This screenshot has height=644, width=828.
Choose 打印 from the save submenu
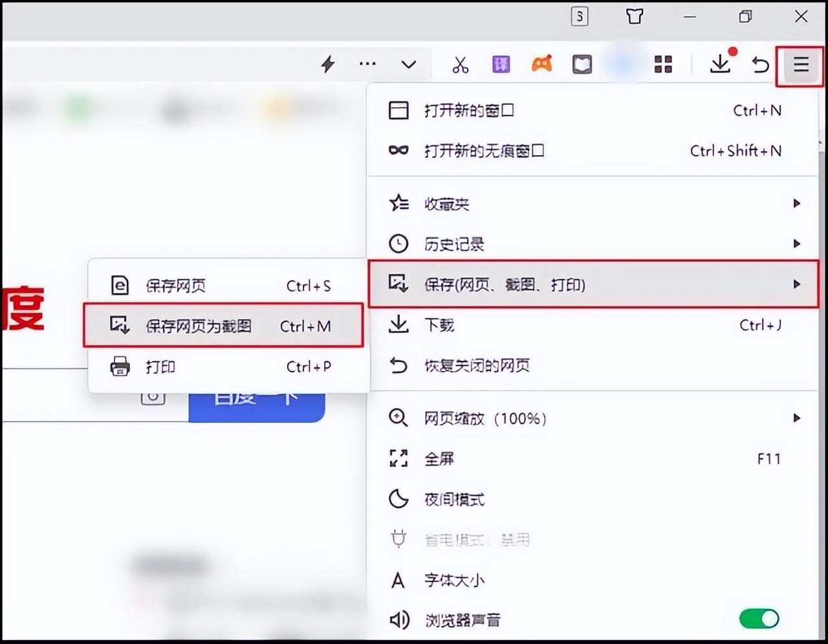pos(159,367)
